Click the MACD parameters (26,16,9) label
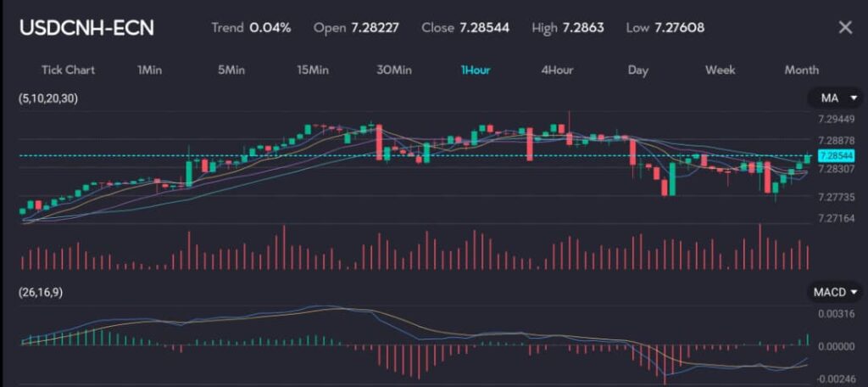Viewport: 868px width, 387px height. click(41, 292)
